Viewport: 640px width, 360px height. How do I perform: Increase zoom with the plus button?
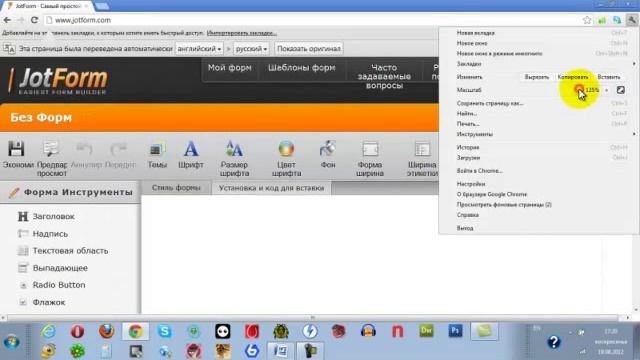(607, 90)
